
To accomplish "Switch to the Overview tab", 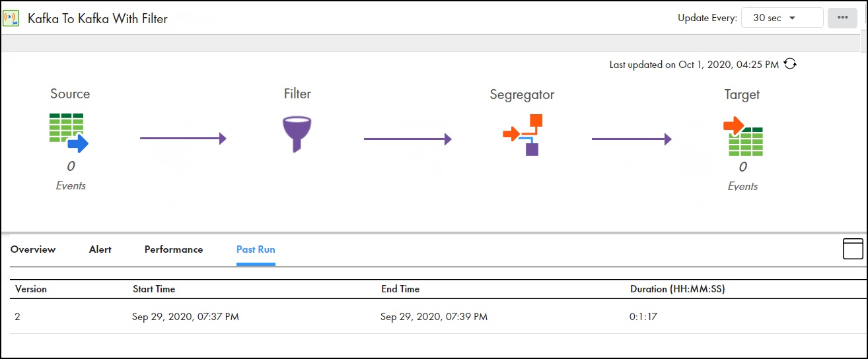I will coord(33,249).
